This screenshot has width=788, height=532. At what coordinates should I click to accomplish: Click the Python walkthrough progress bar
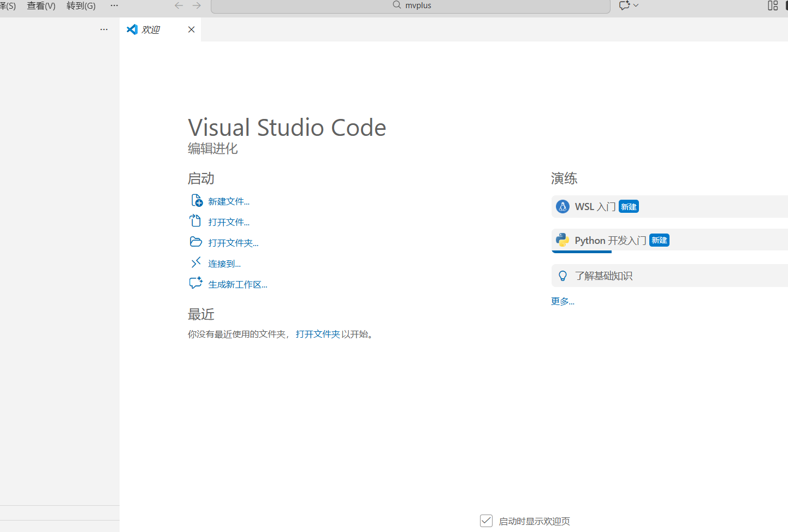click(582, 252)
